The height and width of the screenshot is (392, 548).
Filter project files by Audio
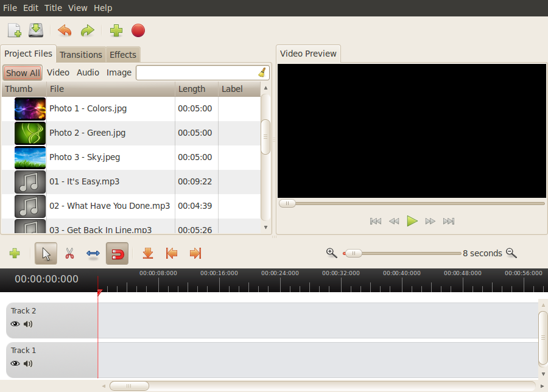pyautogui.click(x=88, y=72)
